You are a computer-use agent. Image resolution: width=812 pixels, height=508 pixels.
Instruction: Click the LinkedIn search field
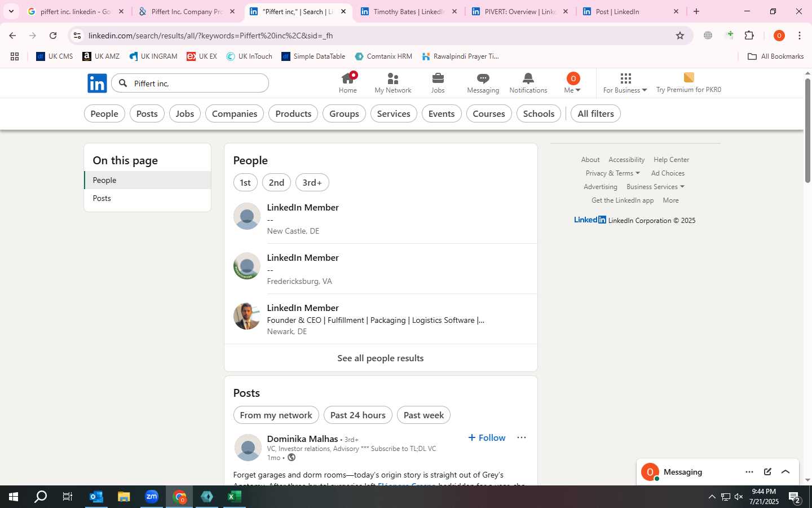tap(190, 83)
